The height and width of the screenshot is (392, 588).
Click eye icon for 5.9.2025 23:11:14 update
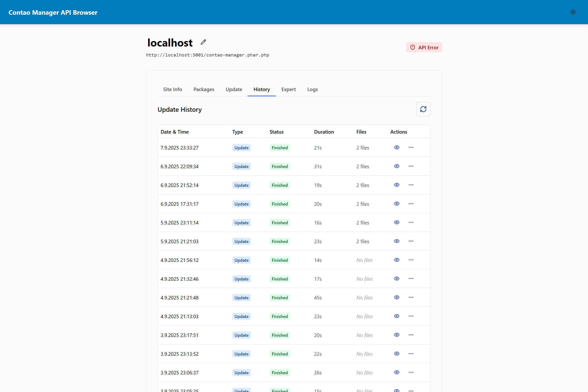tap(397, 223)
